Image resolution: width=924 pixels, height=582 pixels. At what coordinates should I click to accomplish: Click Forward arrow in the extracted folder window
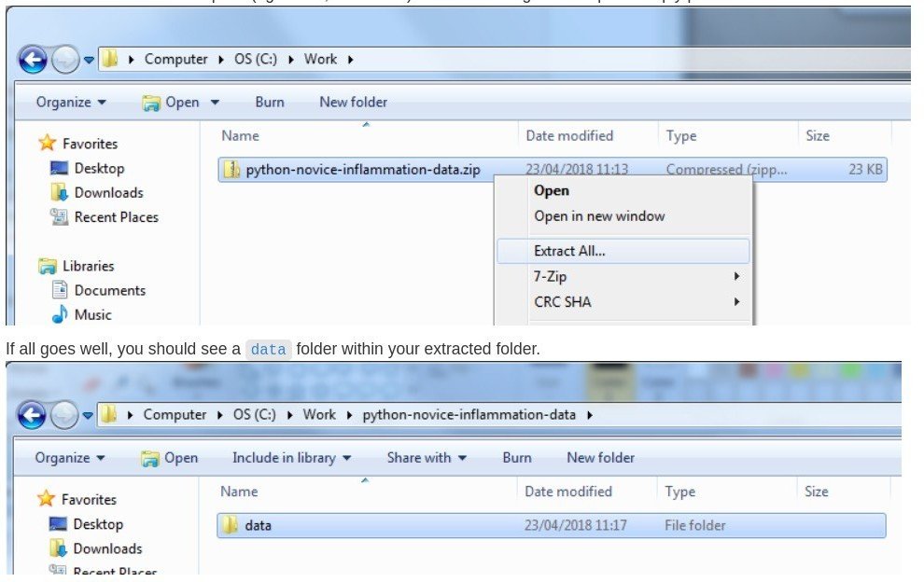tap(64, 415)
